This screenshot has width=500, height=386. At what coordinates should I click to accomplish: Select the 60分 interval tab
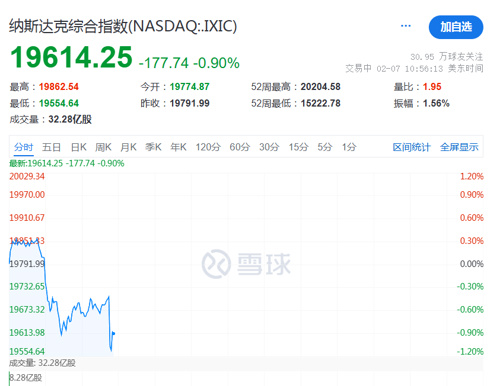pos(240,147)
